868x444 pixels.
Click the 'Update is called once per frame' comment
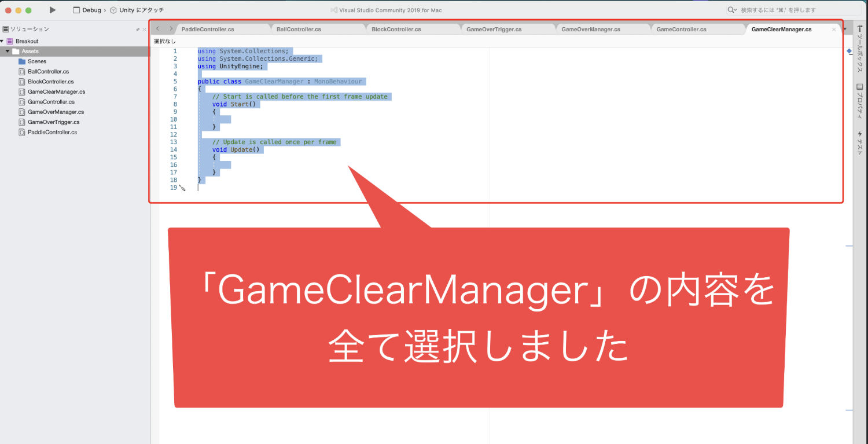click(274, 142)
